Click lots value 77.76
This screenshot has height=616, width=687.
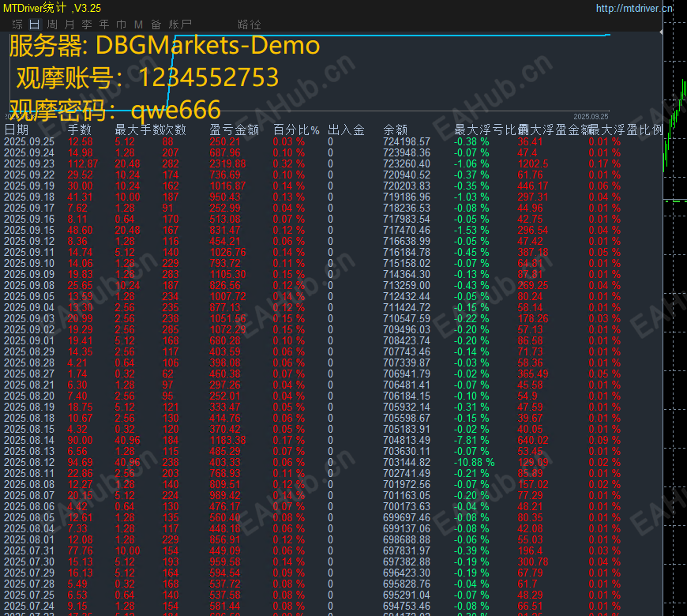coord(81,551)
